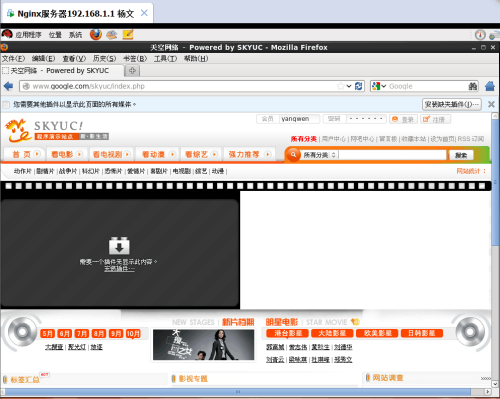This screenshot has width=500, height=399.
Task: Click the 注册 register button
Action: pos(435,119)
